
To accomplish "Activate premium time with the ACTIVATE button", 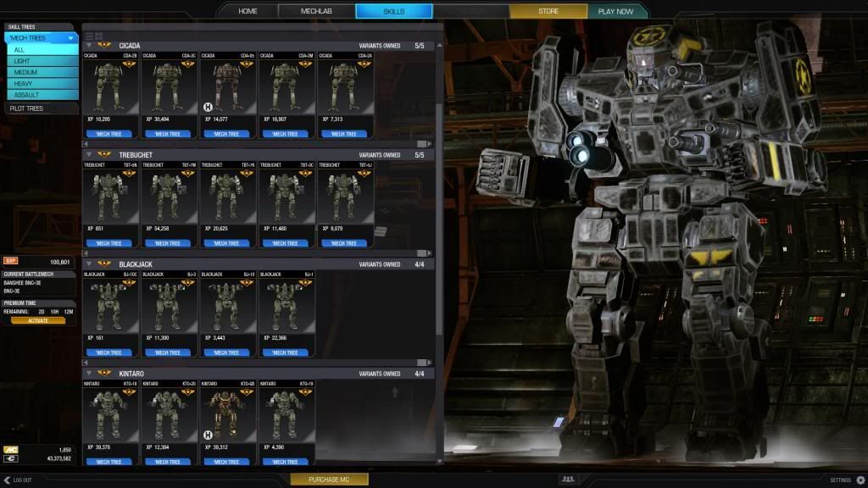I will 37,320.
